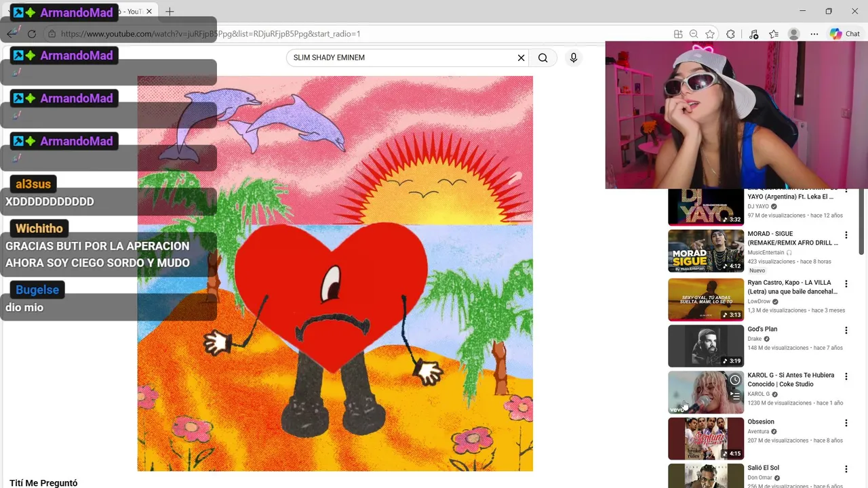Viewport: 868px width, 488px height.
Task: Reload the page with the refresh icon
Action: 31,34
